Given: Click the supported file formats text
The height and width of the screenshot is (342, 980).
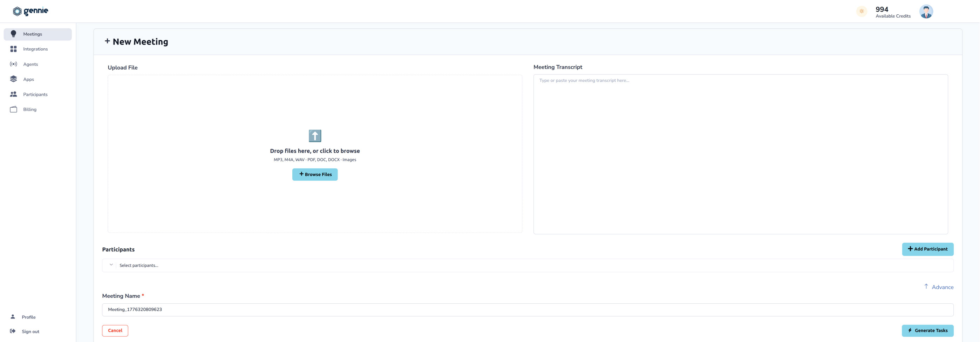Looking at the screenshot, I should point(315,160).
